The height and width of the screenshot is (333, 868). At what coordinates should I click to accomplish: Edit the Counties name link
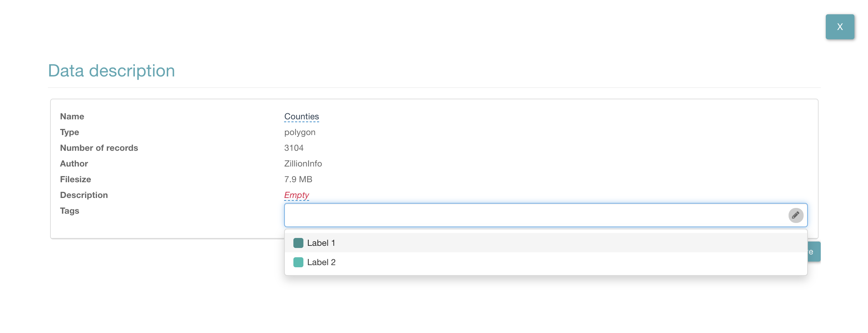301,116
